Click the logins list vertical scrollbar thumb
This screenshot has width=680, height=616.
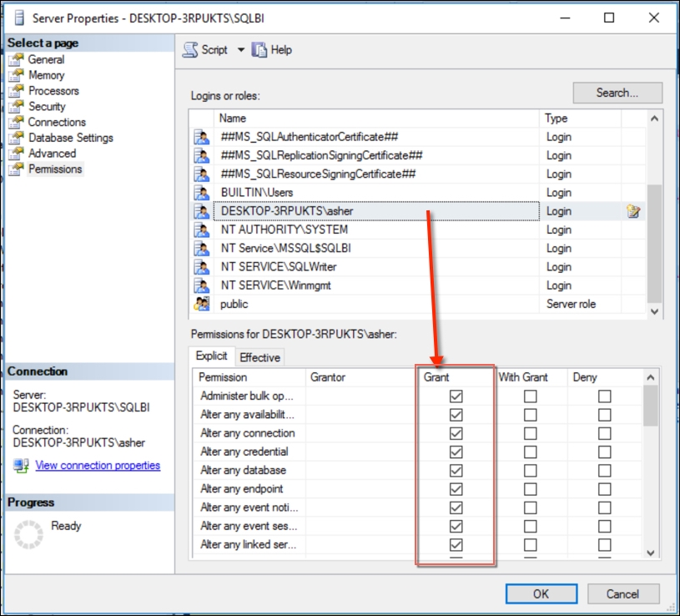pyautogui.click(x=654, y=245)
